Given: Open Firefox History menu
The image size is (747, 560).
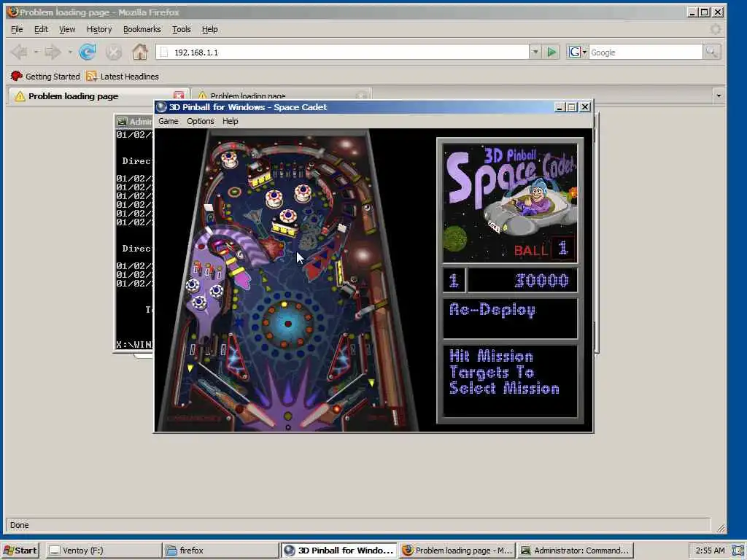Looking at the screenshot, I should [99, 29].
